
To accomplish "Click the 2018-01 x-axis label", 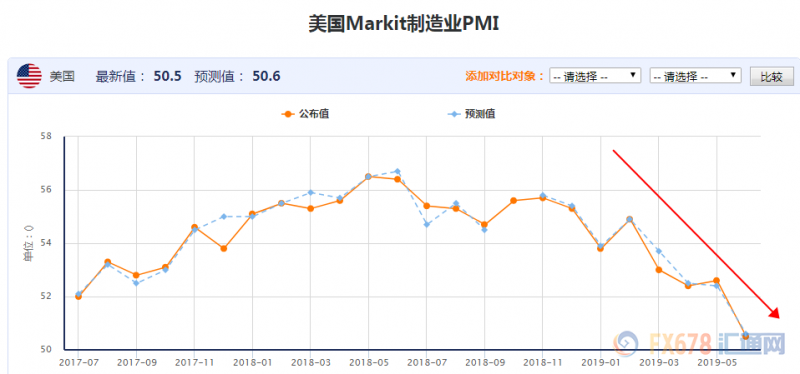I will coord(253,362).
